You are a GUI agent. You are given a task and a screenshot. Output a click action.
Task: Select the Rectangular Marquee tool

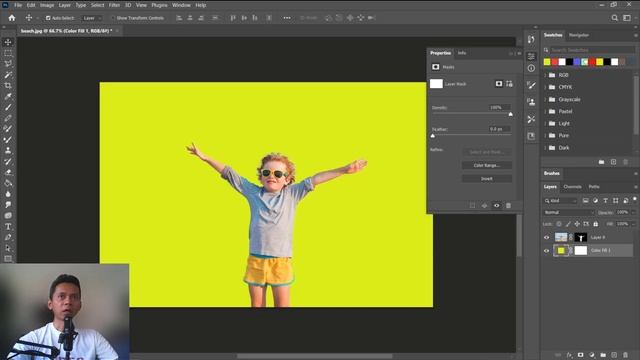pyautogui.click(x=8, y=53)
